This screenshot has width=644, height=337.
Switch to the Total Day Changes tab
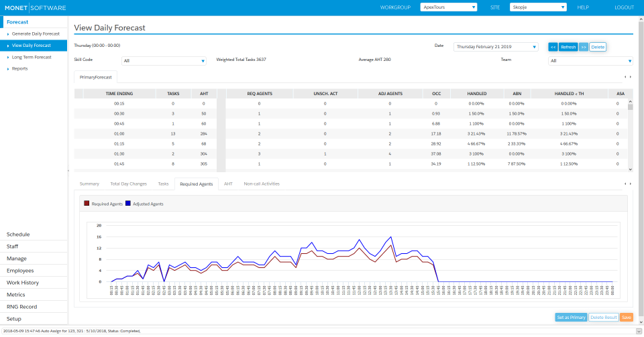pos(128,184)
